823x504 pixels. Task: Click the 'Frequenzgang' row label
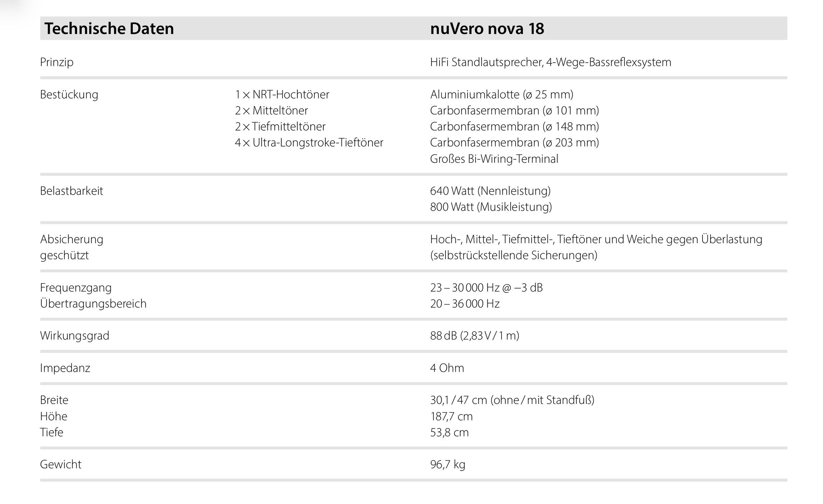76,287
